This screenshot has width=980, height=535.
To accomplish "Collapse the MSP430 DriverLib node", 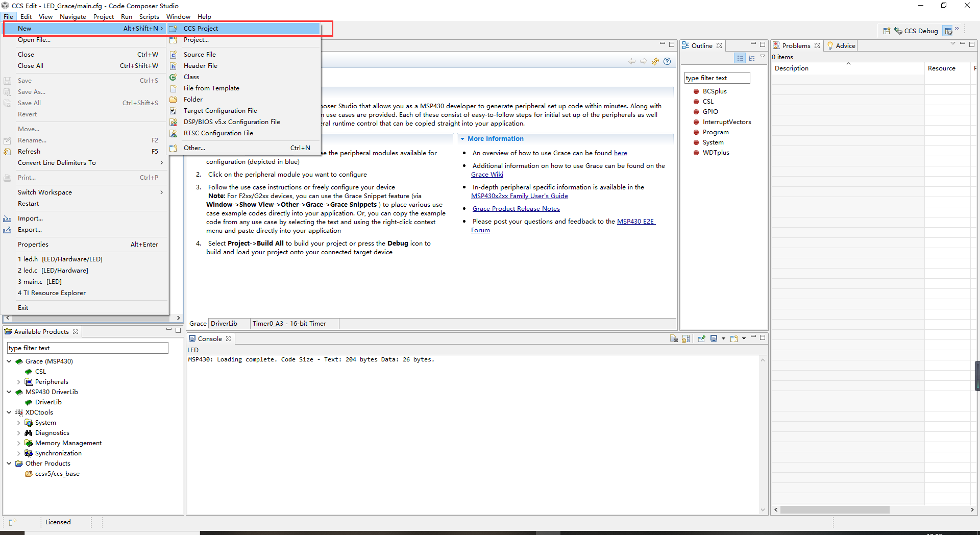I will pos(9,392).
